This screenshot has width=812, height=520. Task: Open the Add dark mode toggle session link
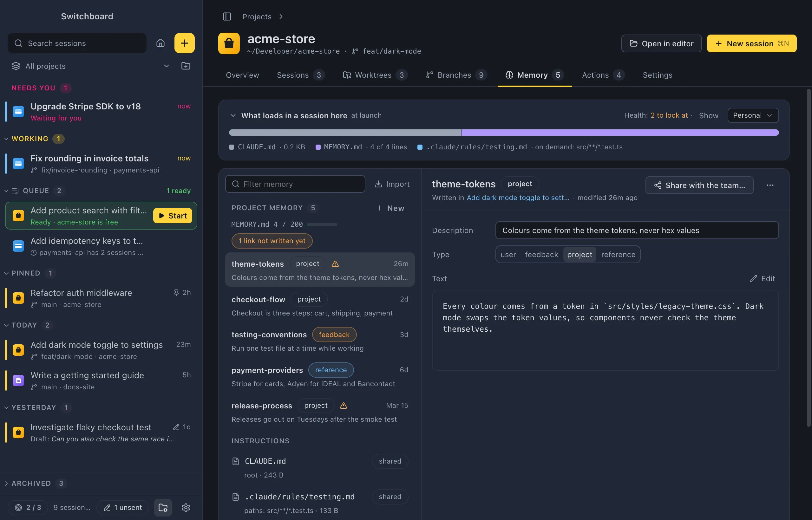point(518,198)
